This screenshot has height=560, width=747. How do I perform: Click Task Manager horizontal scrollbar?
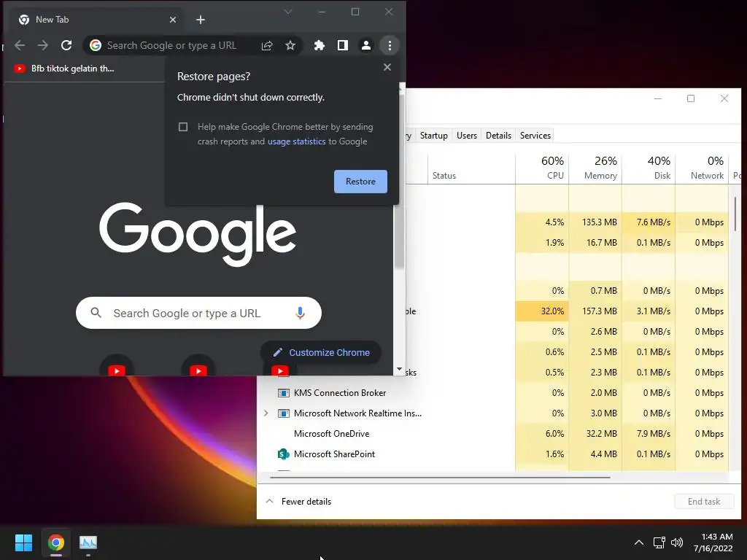pyautogui.click(x=440, y=477)
